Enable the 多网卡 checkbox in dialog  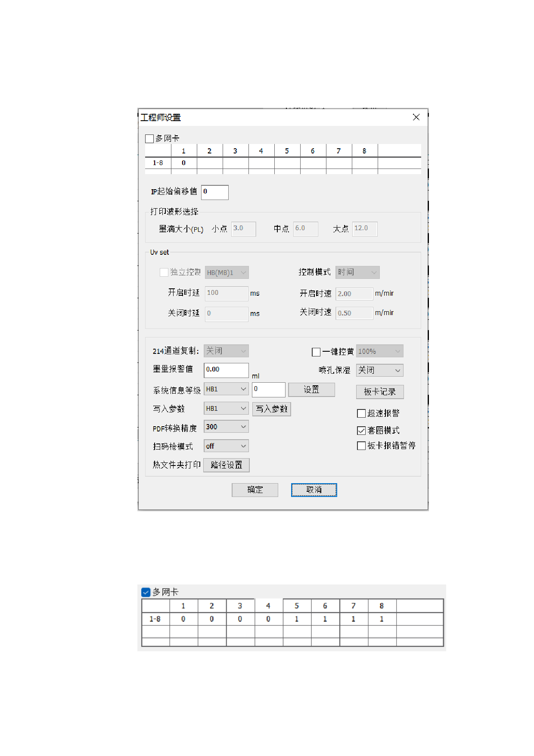pyautogui.click(x=149, y=139)
